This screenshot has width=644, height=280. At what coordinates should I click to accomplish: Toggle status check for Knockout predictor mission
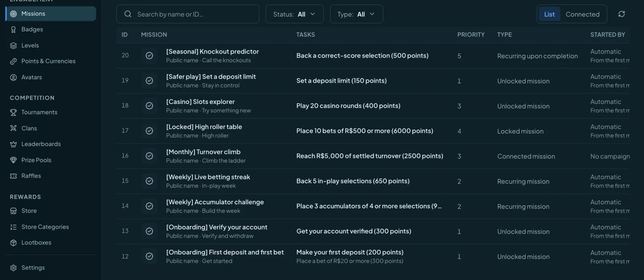click(x=149, y=56)
